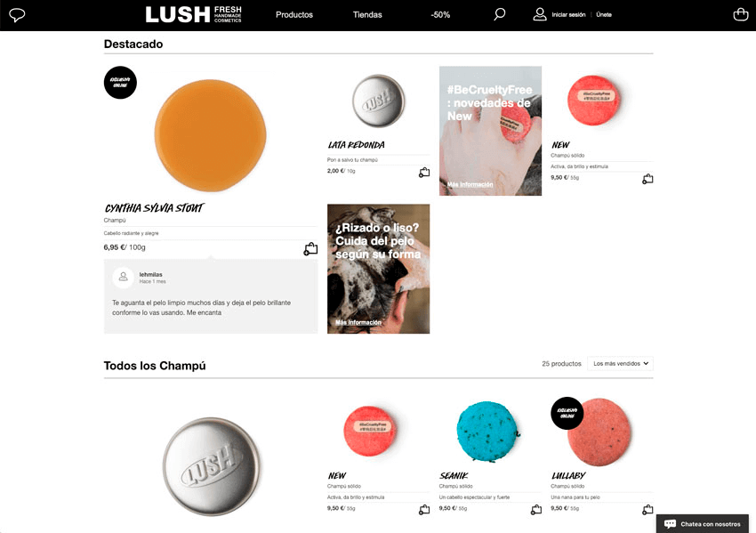This screenshot has height=533, width=756.
Task: Open the -50% sale menu item
Action: (440, 15)
